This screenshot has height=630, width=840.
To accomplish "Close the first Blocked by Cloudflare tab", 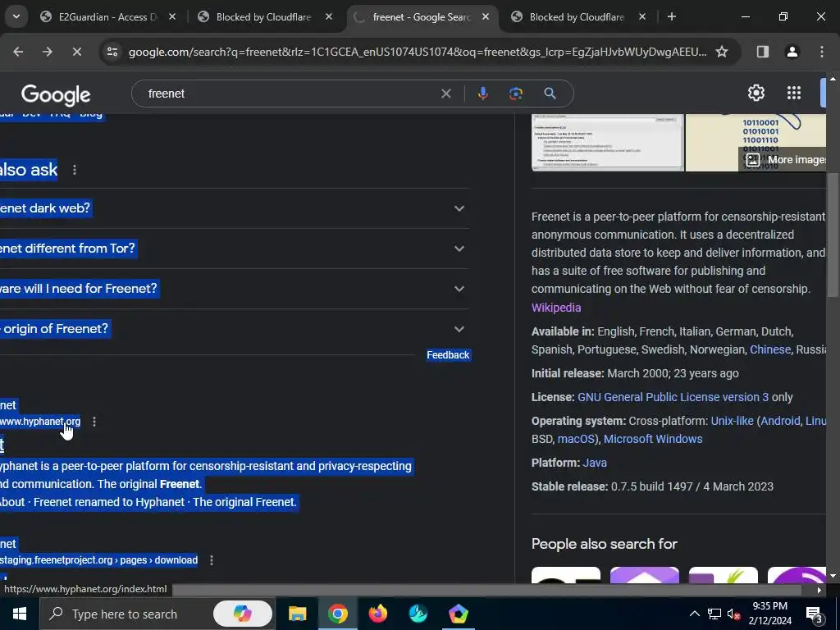I will [x=329, y=16].
